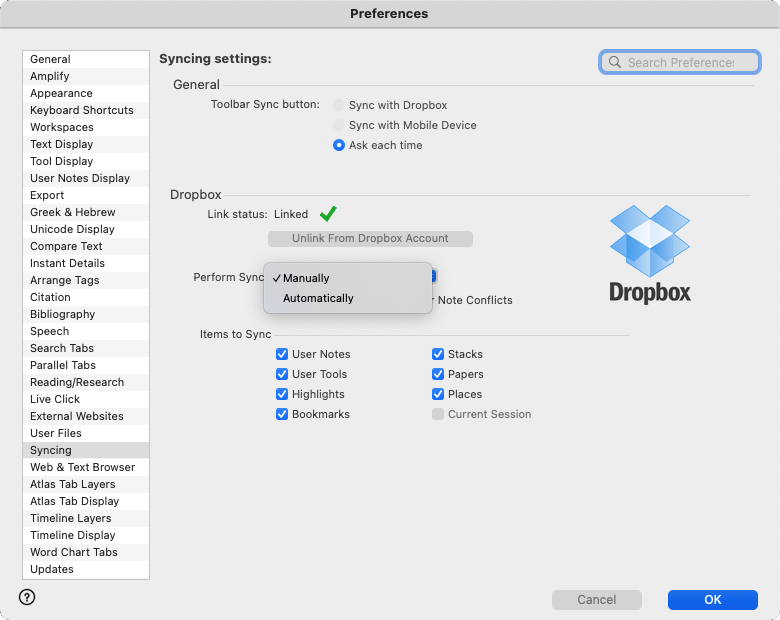Viewport: 780px width, 620px height.
Task: Open the Appearance preferences pane
Action: pyautogui.click(x=61, y=93)
